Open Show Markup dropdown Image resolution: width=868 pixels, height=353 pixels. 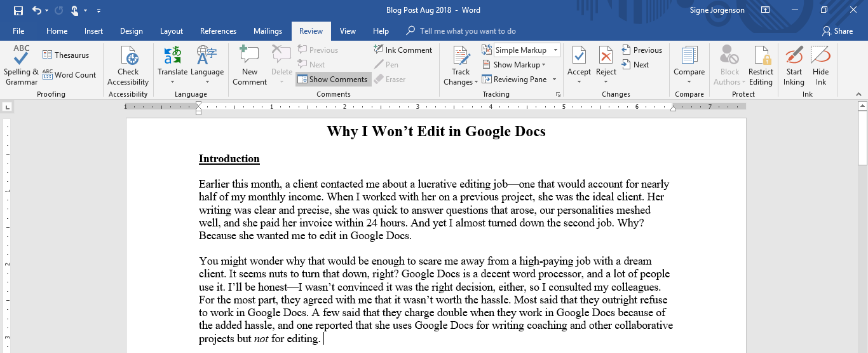coord(513,65)
